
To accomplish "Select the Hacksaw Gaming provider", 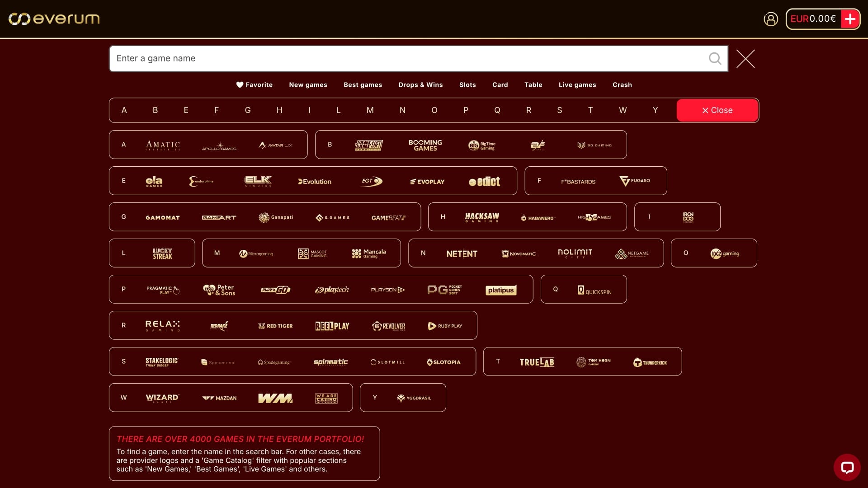I will click(x=481, y=217).
